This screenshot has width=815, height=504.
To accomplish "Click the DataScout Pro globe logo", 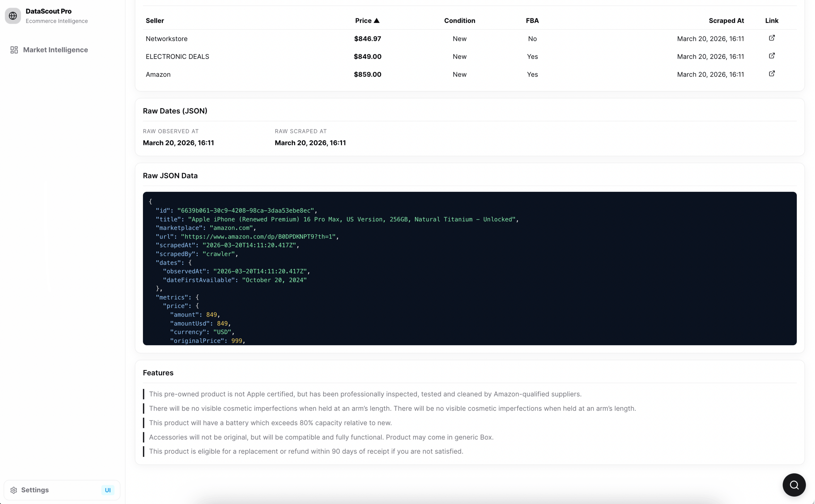I will 13,16.
